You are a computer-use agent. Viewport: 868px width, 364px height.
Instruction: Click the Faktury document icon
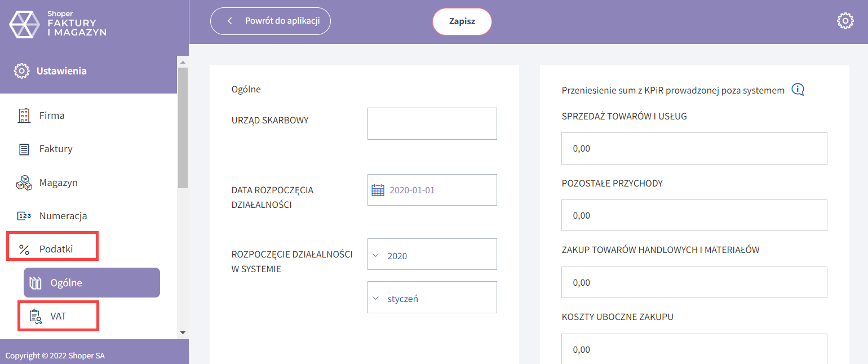click(24, 149)
